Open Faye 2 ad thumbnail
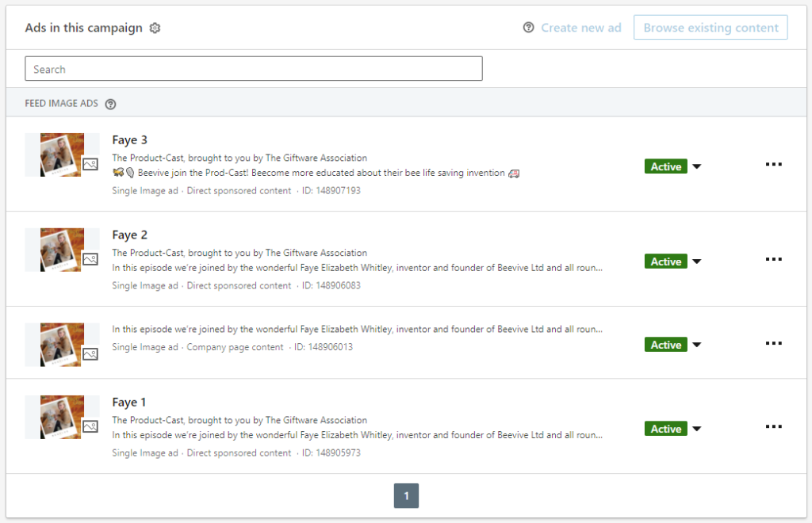This screenshot has height=523, width=812. click(x=62, y=250)
